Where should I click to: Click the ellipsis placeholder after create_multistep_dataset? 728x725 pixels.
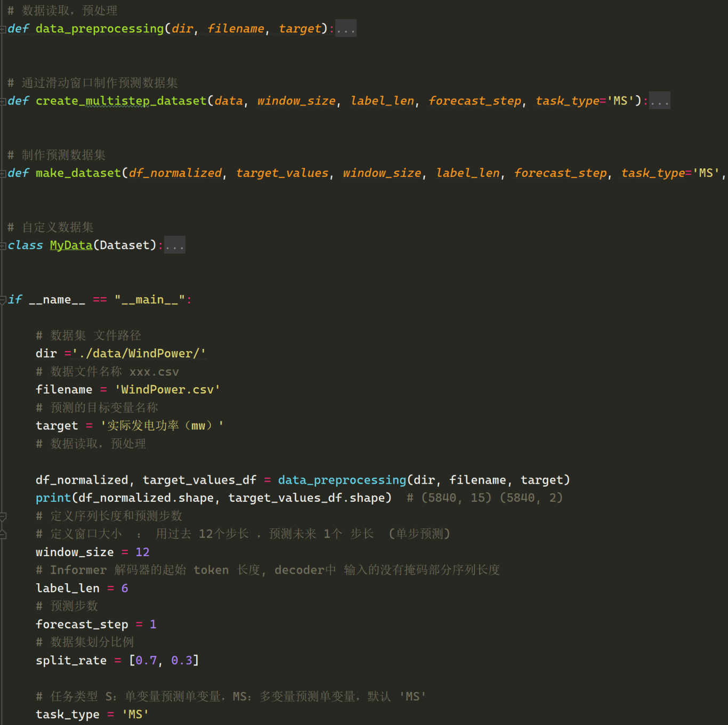[x=659, y=101]
